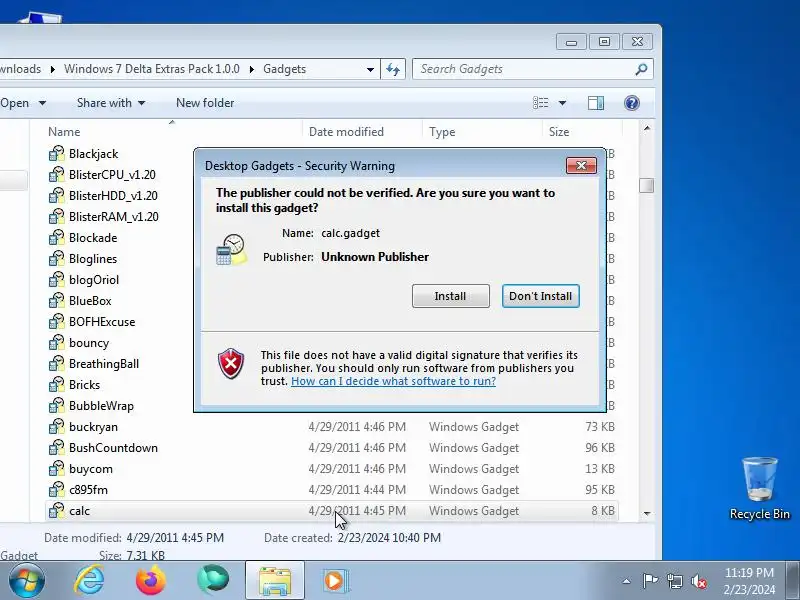Open the address bar history dropdown
This screenshot has height=600, width=800.
click(370, 69)
